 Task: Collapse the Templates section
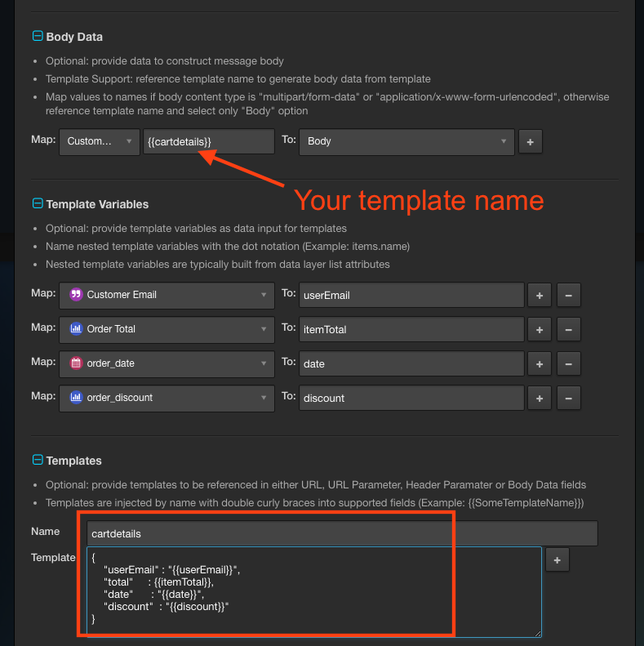click(x=37, y=461)
